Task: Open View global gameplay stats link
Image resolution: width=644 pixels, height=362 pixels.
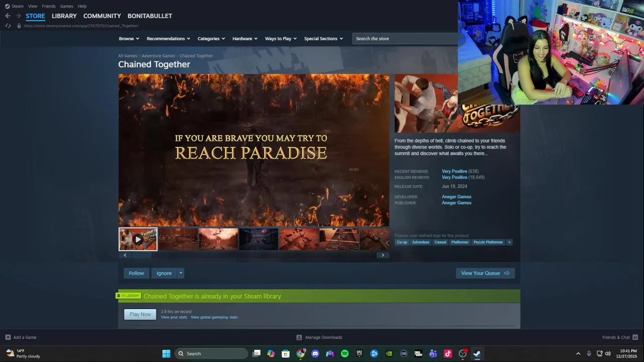Action: click(x=214, y=317)
